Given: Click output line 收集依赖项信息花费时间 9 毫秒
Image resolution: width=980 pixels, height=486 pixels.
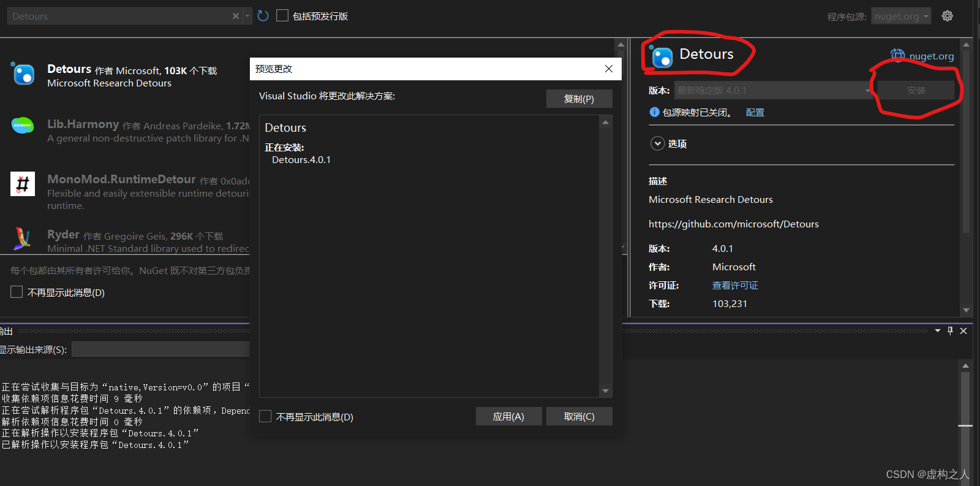Looking at the screenshot, I should pyautogui.click(x=72, y=398).
